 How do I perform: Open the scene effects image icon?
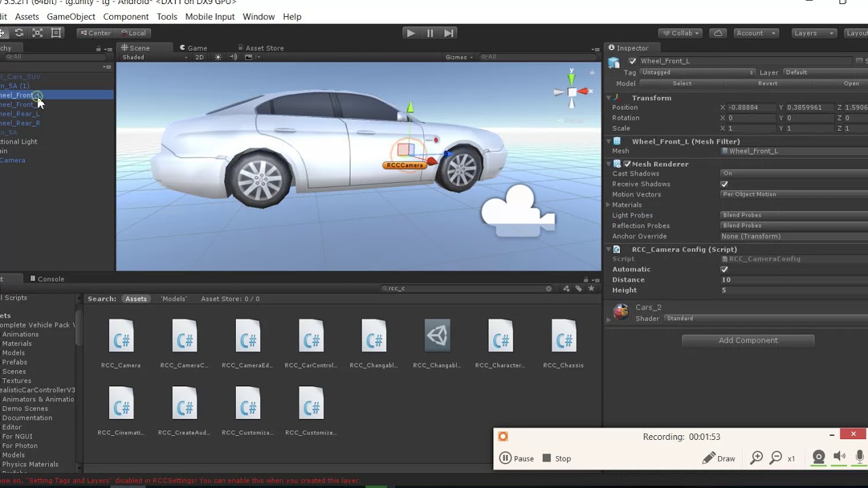pos(248,57)
